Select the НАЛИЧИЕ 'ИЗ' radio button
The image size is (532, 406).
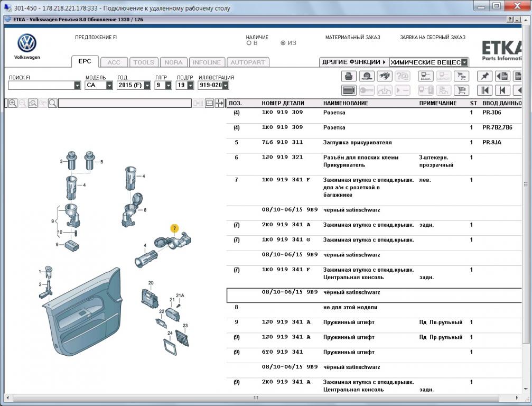[283, 43]
